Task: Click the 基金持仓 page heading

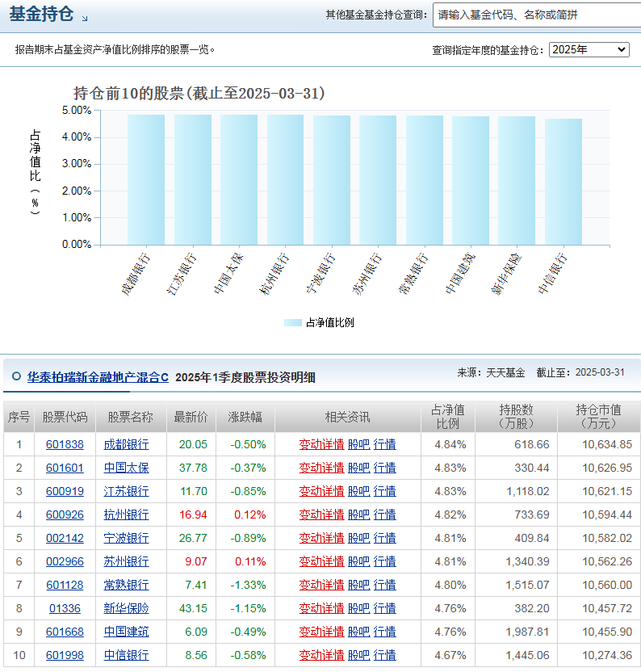Action: (41, 14)
